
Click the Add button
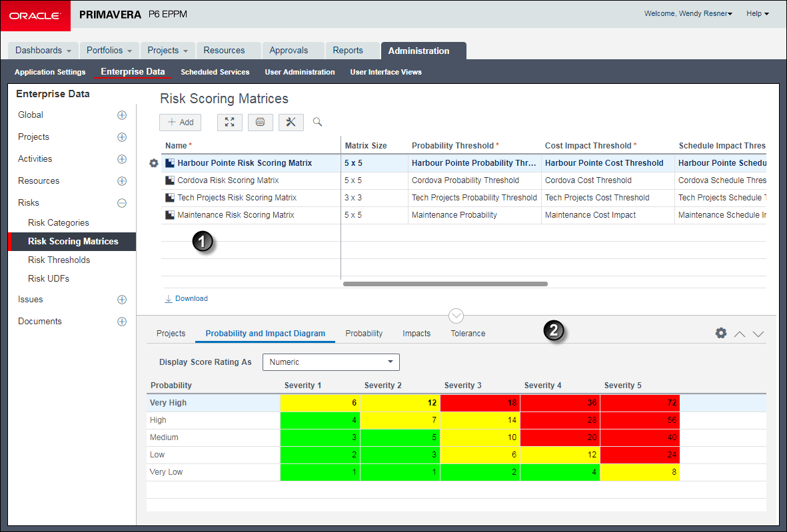coord(181,122)
